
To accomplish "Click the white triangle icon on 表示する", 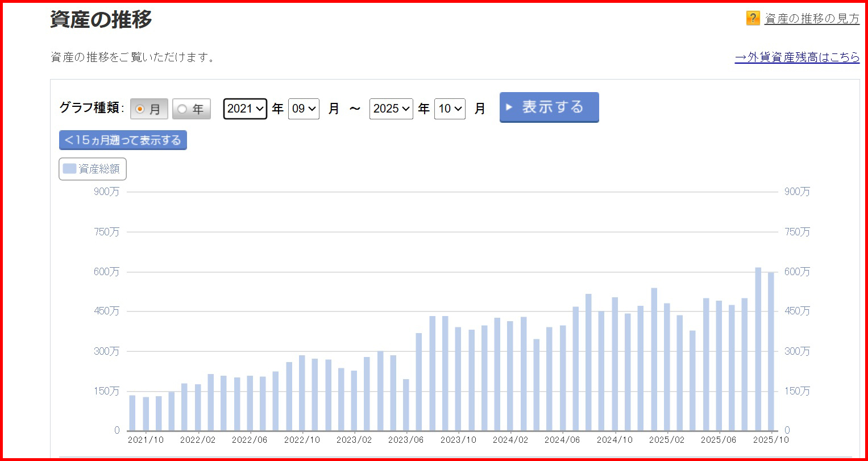I will click(509, 107).
